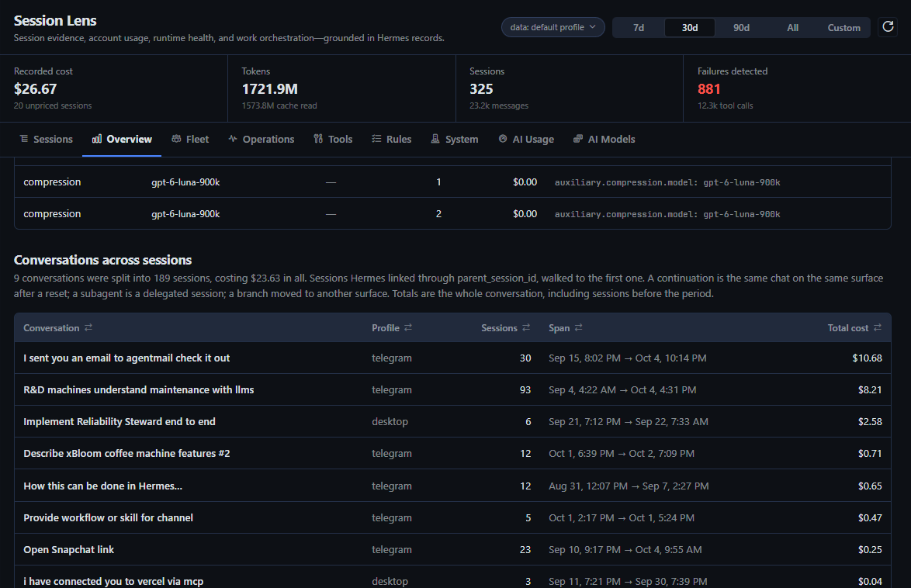The height and width of the screenshot is (588, 911).
Task: Open 'Describe xBloom coffee machine features #2' row
Action: pyautogui.click(x=452, y=453)
